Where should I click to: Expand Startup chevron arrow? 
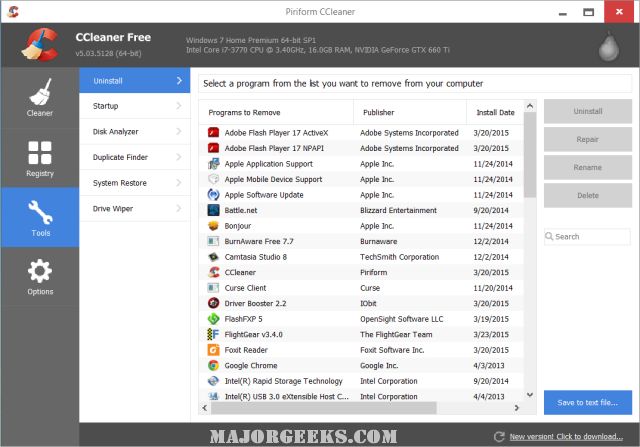pyautogui.click(x=179, y=106)
